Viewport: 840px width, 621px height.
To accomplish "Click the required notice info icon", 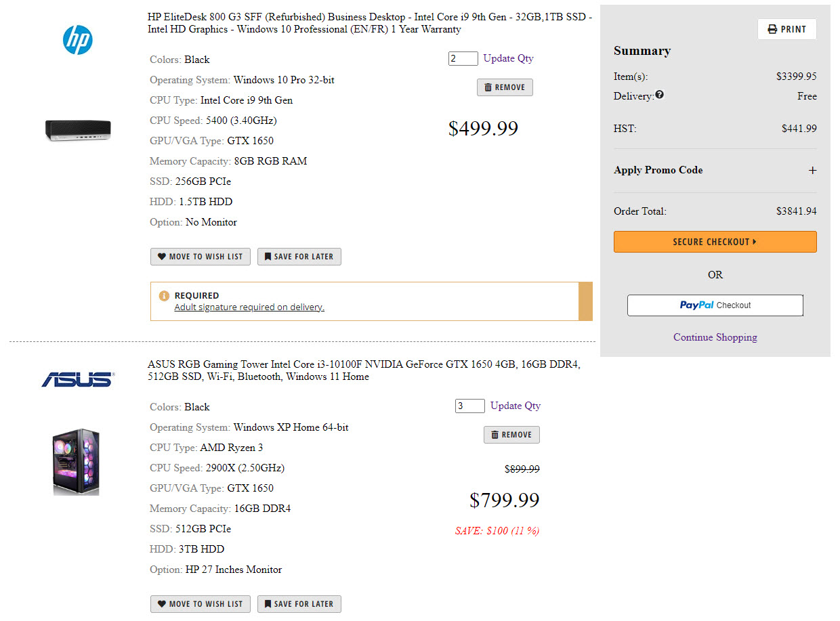I will [x=164, y=296].
